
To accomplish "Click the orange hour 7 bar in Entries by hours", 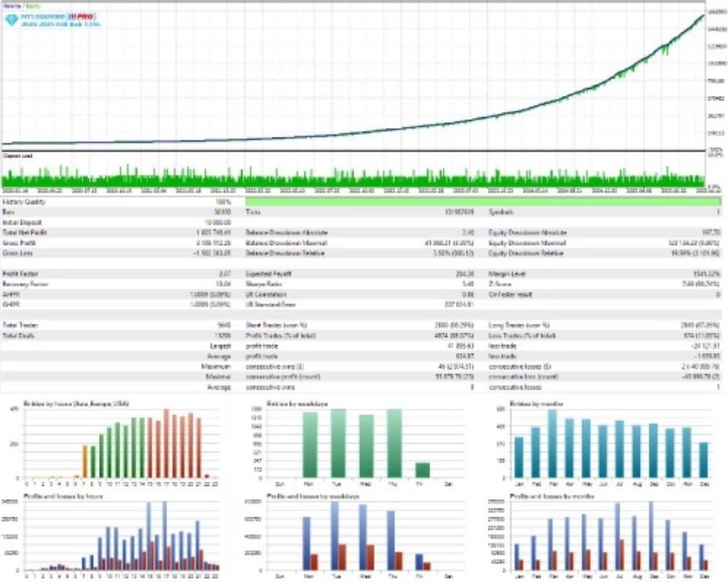I will (84, 461).
